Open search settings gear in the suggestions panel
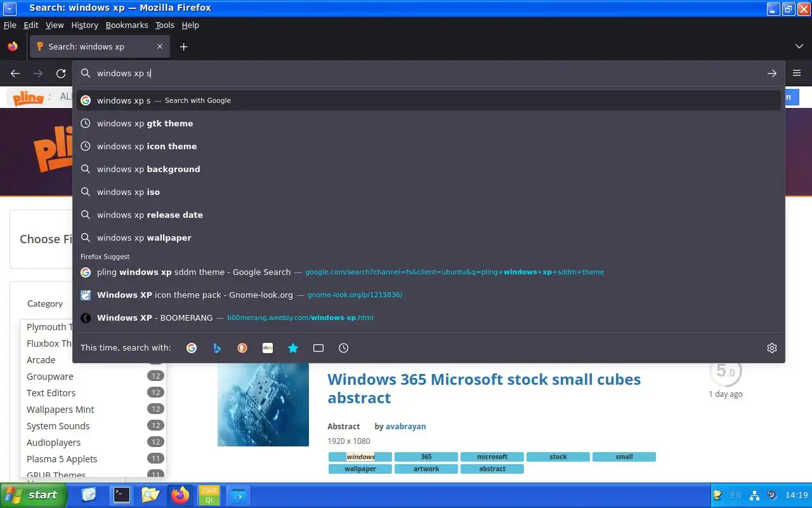Image resolution: width=812 pixels, height=508 pixels. pos(772,348)
